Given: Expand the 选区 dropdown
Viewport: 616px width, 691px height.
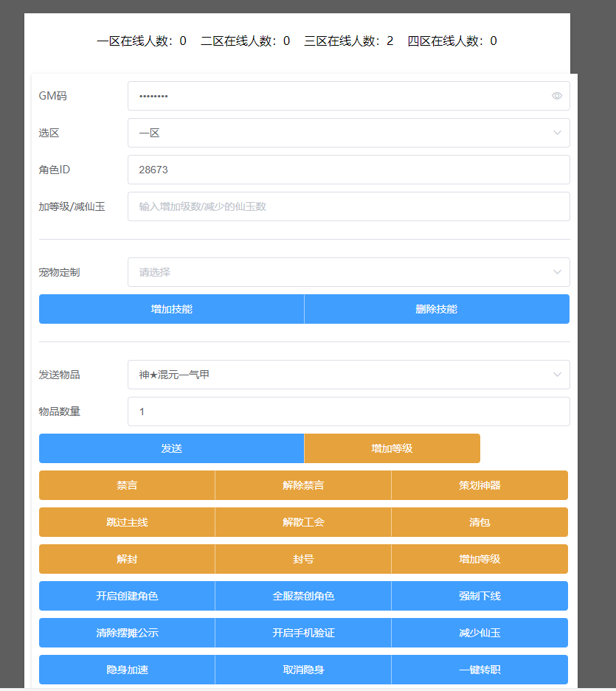Looking at the screenshot, I should click(x=348, y=133).
